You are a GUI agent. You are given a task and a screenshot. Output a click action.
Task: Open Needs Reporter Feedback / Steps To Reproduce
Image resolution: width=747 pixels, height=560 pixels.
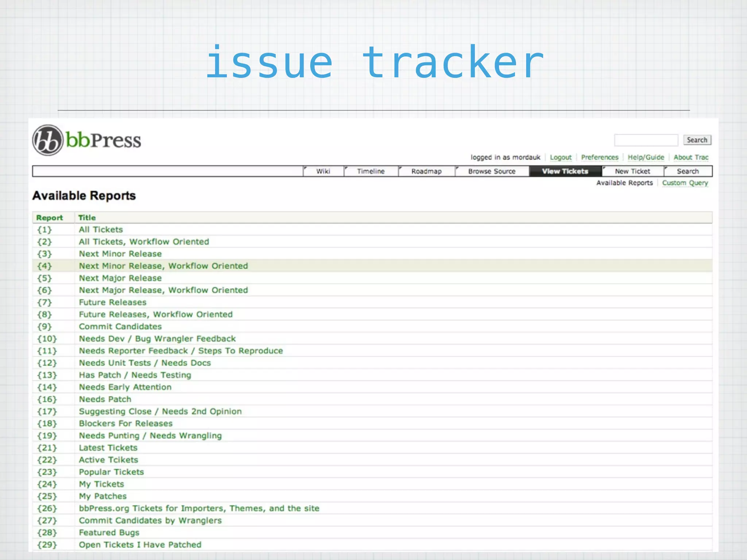coord(181,351)
